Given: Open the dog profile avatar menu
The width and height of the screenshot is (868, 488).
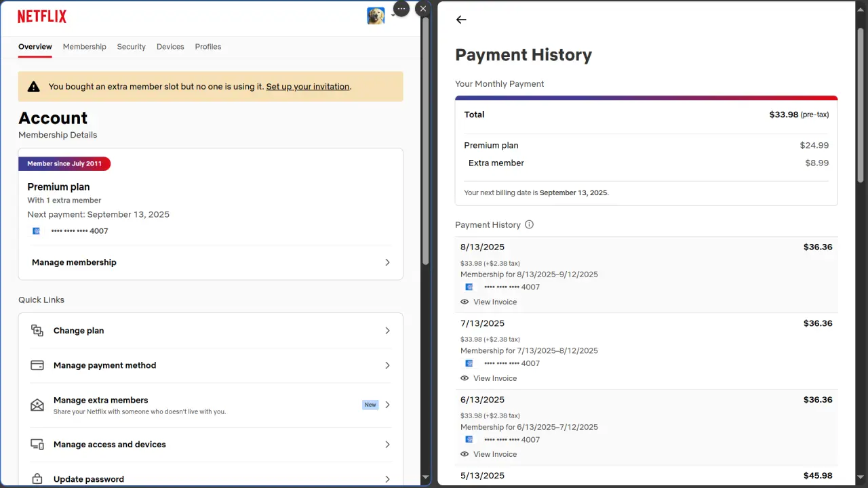Looking at the screenshot, I should pyautogui.click(x=376, y=16).
